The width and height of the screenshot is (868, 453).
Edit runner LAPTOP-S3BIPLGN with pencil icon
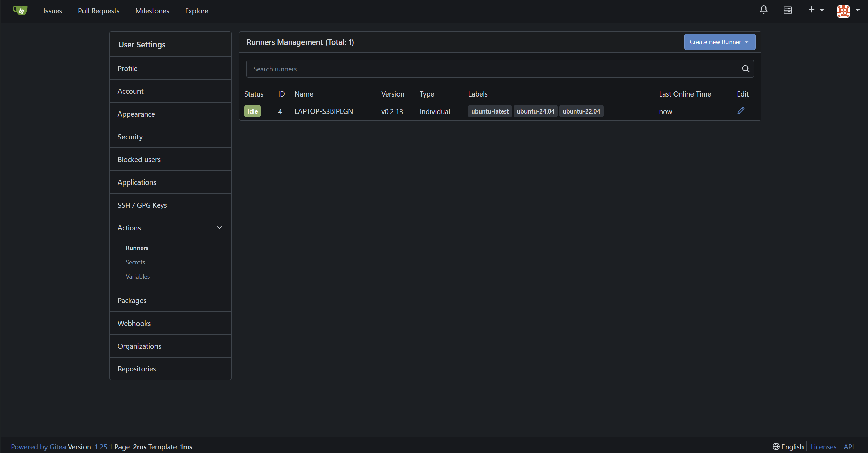(741, 111)
